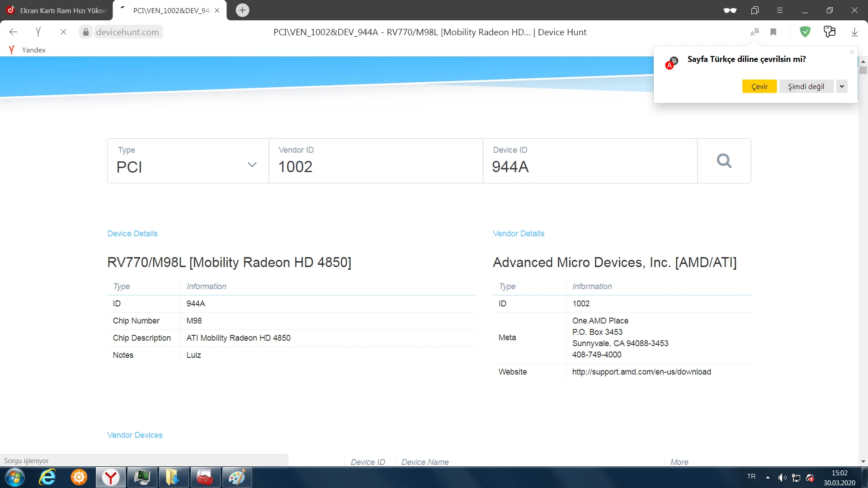The image size is (868, 488).
Task: Click the page translate icon in address bar
Action: tap(755, 32)
